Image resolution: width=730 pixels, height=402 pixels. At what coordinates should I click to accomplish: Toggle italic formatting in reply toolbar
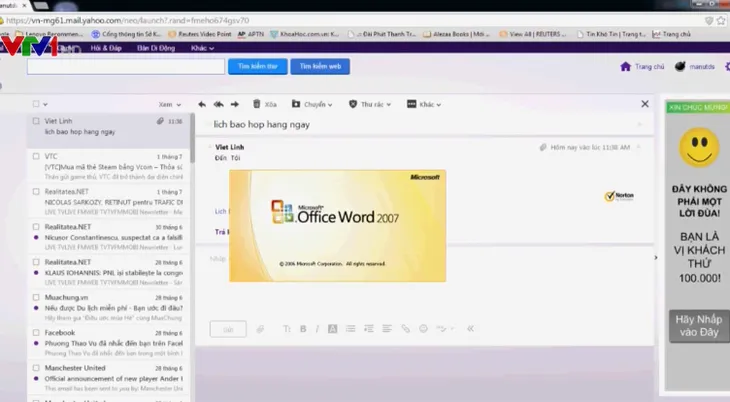click(317, 329)
